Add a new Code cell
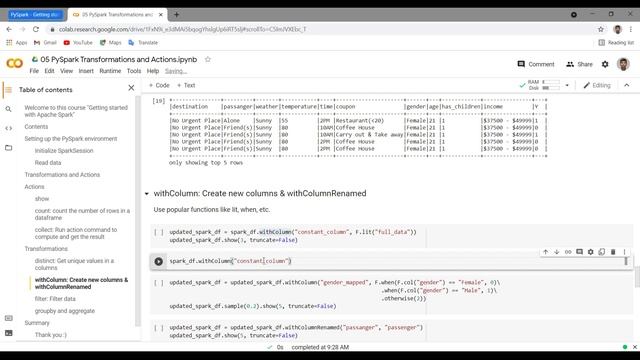The height and width of the screenshot is (360, 640). pos(159,85)
